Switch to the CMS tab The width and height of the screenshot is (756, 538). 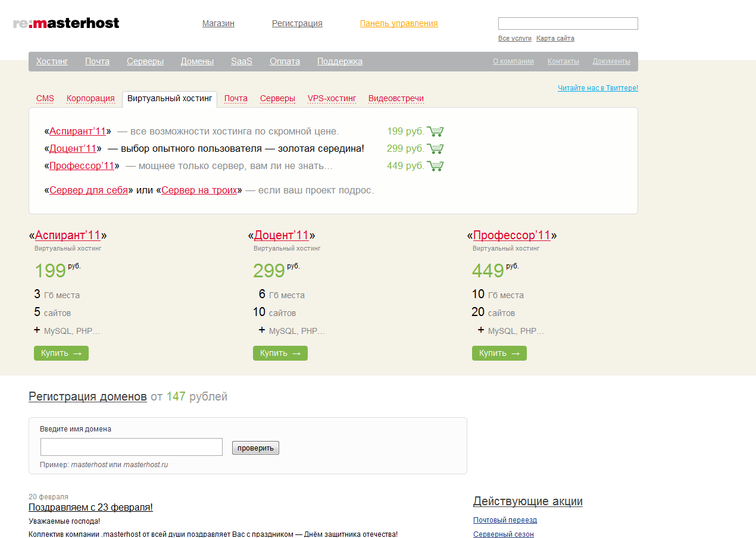(45, 99)
